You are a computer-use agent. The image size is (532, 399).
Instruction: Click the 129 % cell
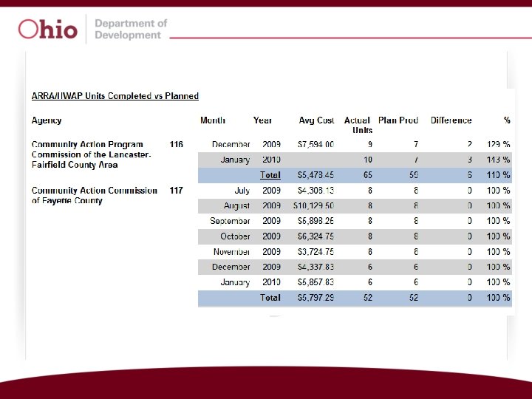(498, 145)
